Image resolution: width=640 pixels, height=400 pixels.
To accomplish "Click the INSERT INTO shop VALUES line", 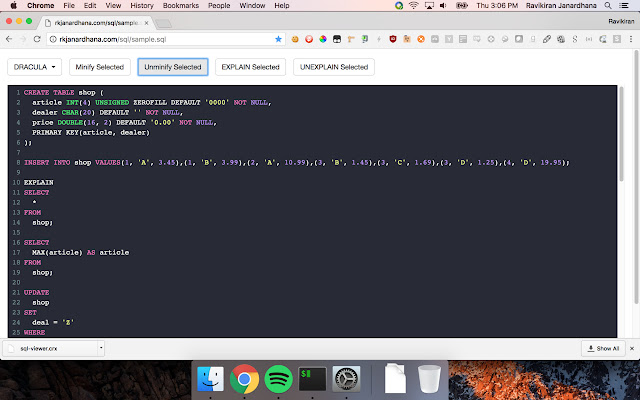I will [296, 162].
